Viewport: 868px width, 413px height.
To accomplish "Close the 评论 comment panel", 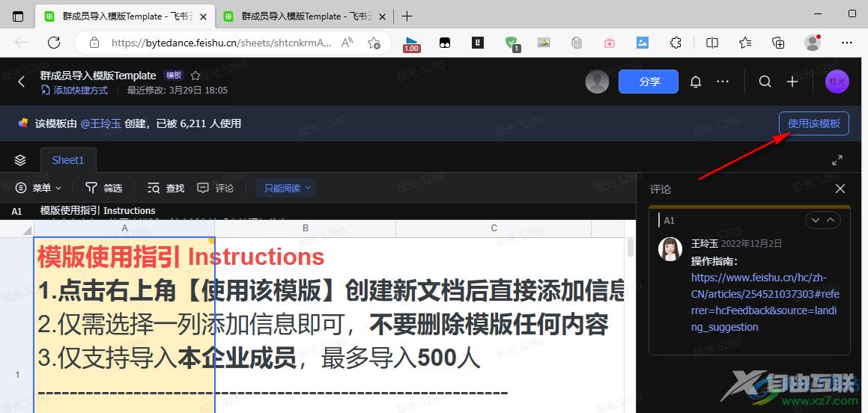I will pyautogui.click(x=840, y=189).
